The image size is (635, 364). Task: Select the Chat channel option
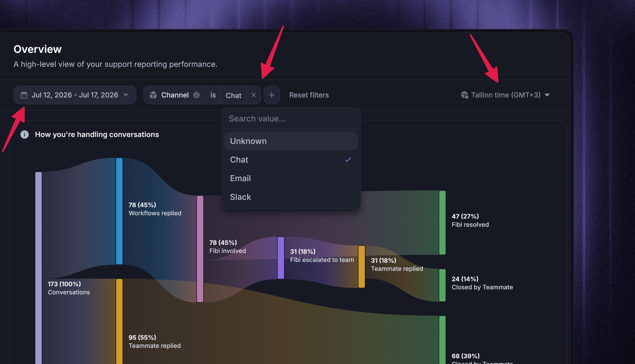291,160
